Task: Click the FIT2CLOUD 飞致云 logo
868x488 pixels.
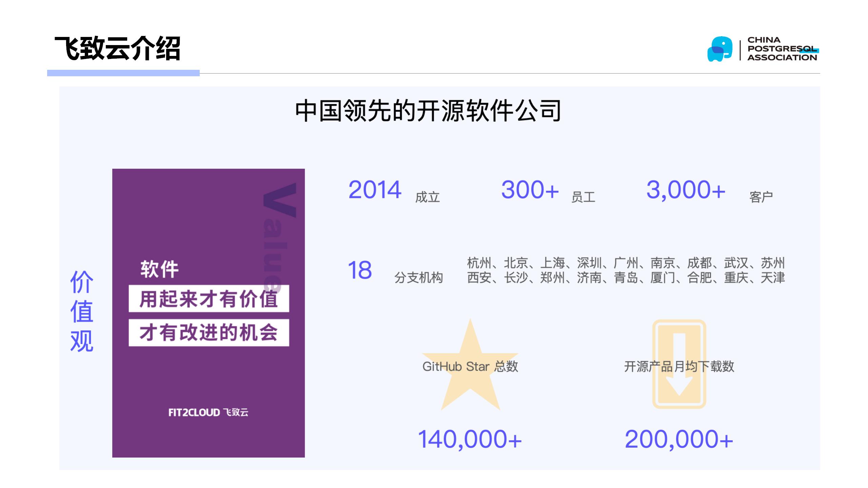Action: click(208, 412)
